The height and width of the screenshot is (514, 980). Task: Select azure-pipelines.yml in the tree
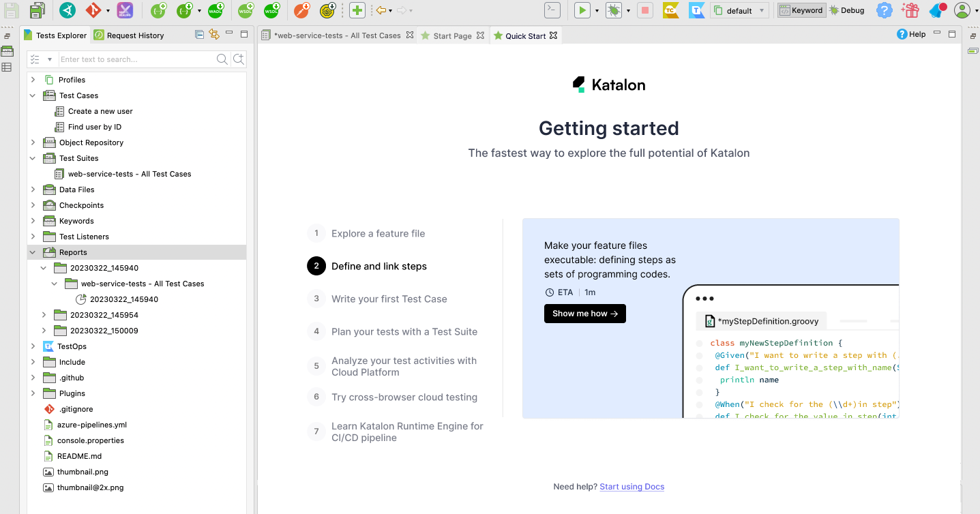click(92, 425)
